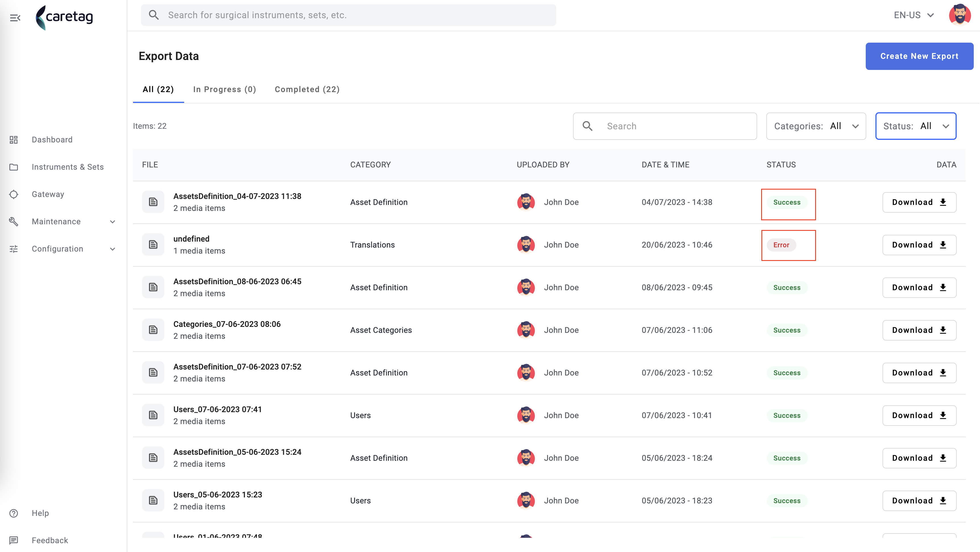Open Feedback in the sidebar
The height and width of the screenshot is (552, 980).
50,540
